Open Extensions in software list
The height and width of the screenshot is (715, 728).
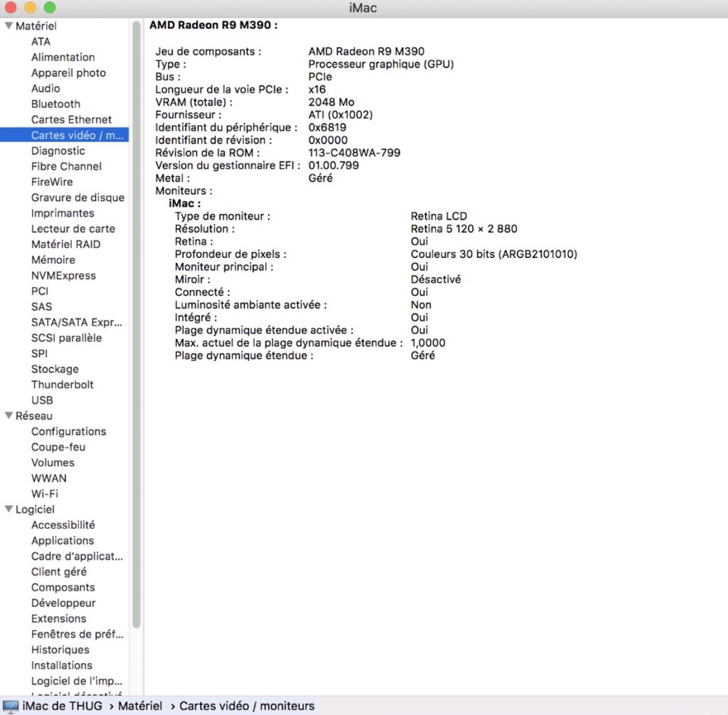(x=59, y=619)
